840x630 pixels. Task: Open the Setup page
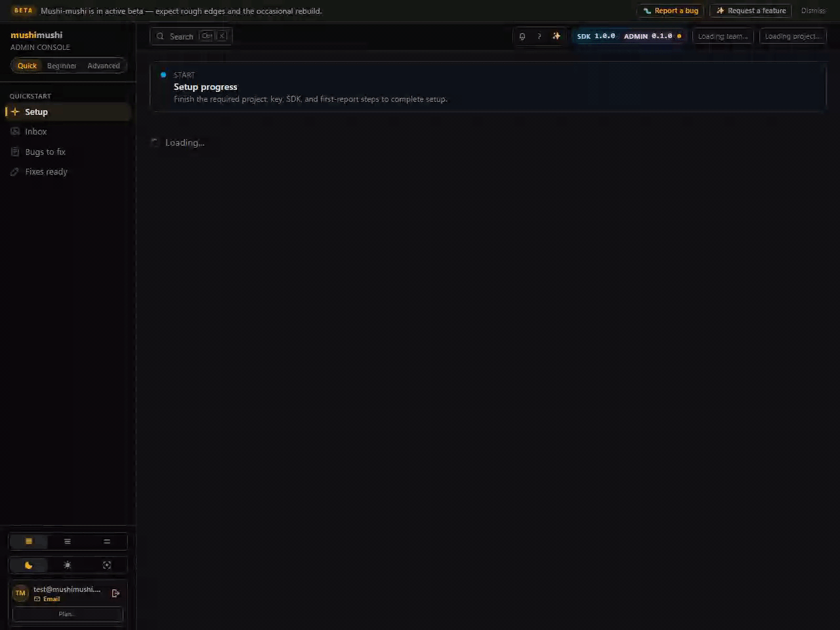(x=68, y=112)
